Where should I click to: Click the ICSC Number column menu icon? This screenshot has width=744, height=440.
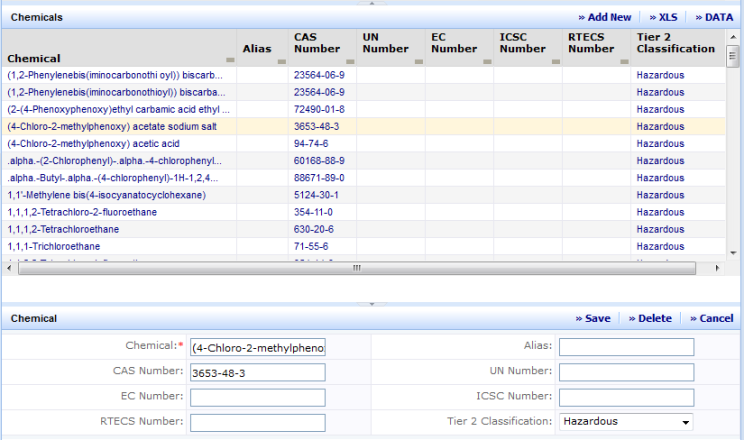pos(555,60)
